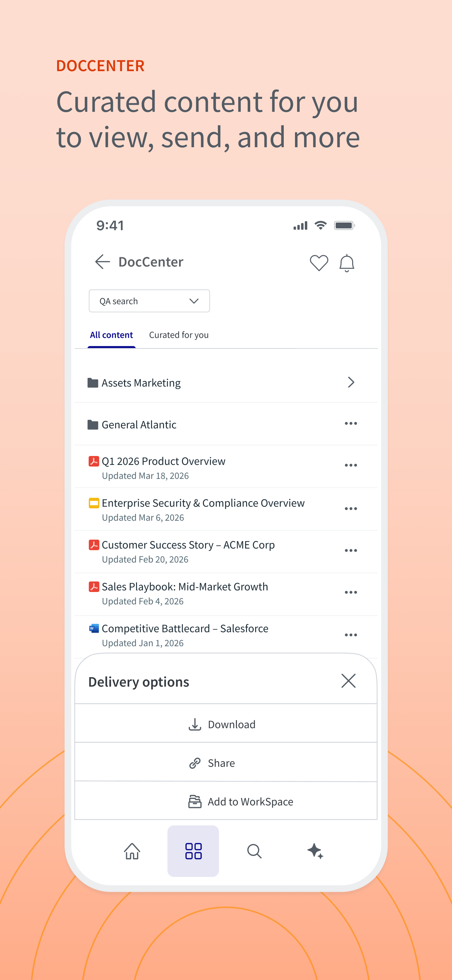Expand Assets Marketing folder chevron
Viewport: 452px width, 980px height.
click(351, 382)
